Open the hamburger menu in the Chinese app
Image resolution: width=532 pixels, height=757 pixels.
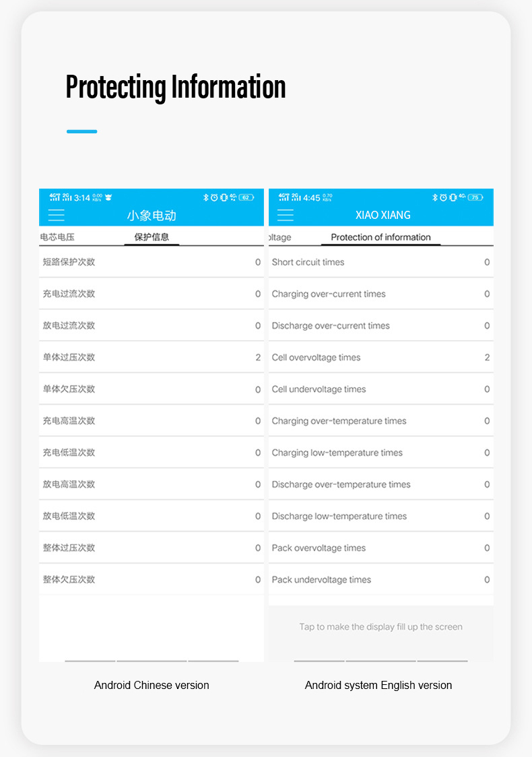[x=57, y=215]
